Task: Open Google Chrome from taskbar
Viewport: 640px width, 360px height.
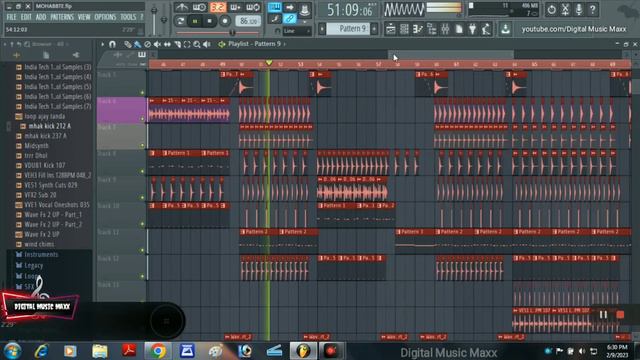Action: click(x=158, y=351)
